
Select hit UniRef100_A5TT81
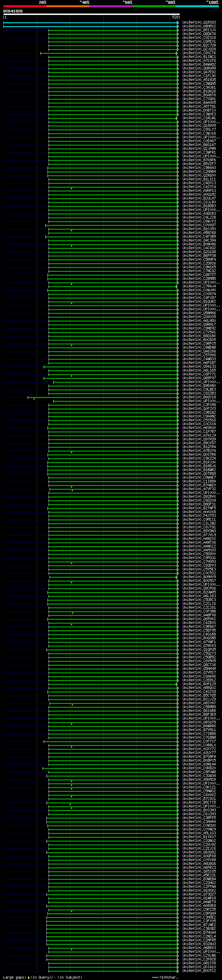(x=199, y=106)
